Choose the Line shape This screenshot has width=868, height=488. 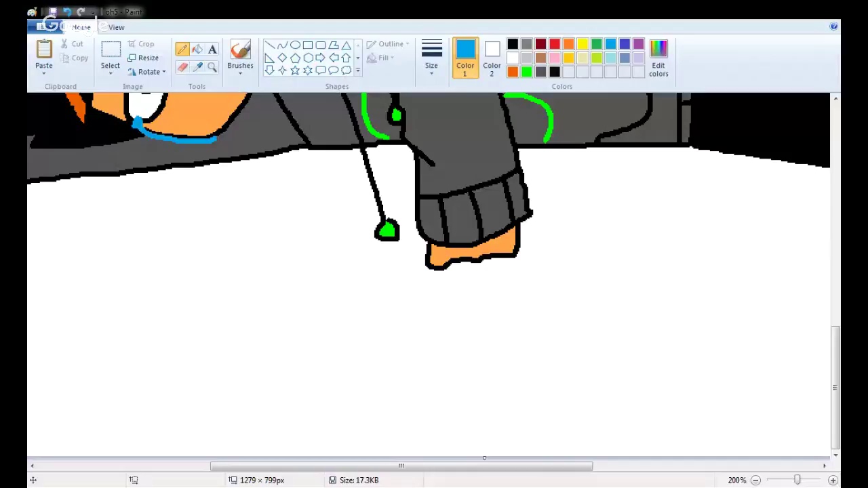(x=270, y=45)
